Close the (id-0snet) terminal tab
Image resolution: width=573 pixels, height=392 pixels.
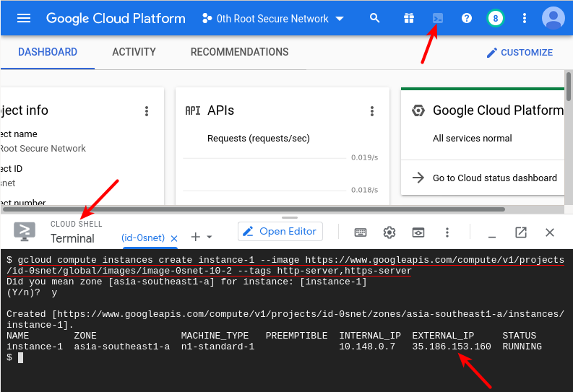(173, 238)
